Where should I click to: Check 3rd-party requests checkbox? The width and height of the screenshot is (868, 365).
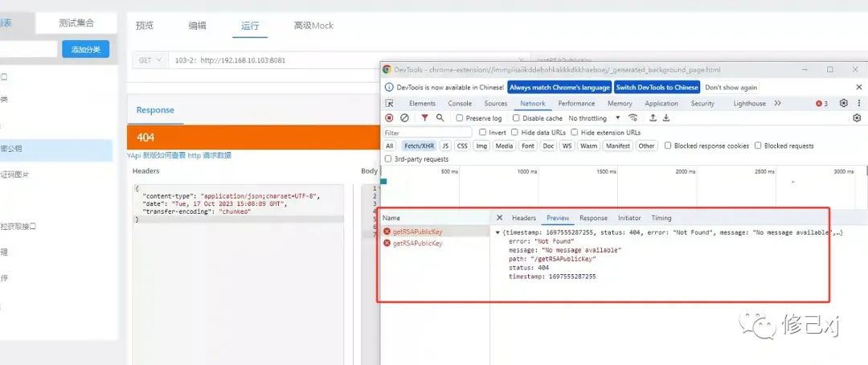click(x=388, y=159)
